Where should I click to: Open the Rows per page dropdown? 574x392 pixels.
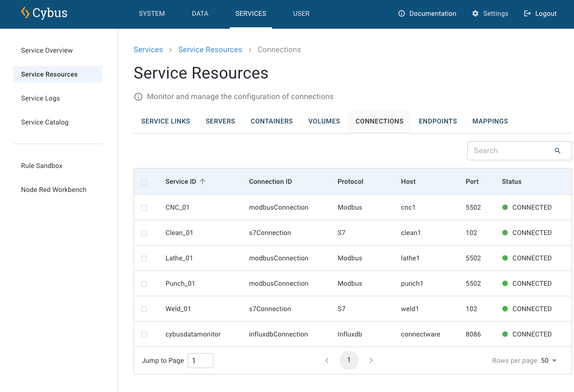click(549, 360)
